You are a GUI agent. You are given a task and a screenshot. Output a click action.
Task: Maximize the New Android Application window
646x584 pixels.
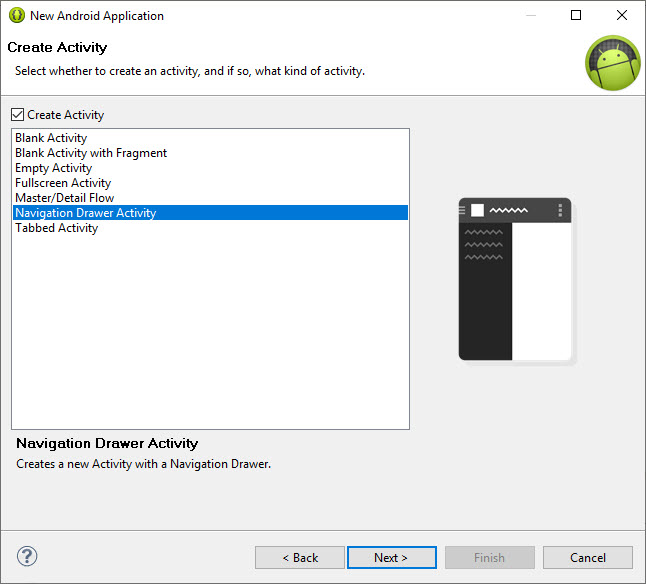click(x=576, y=15)
